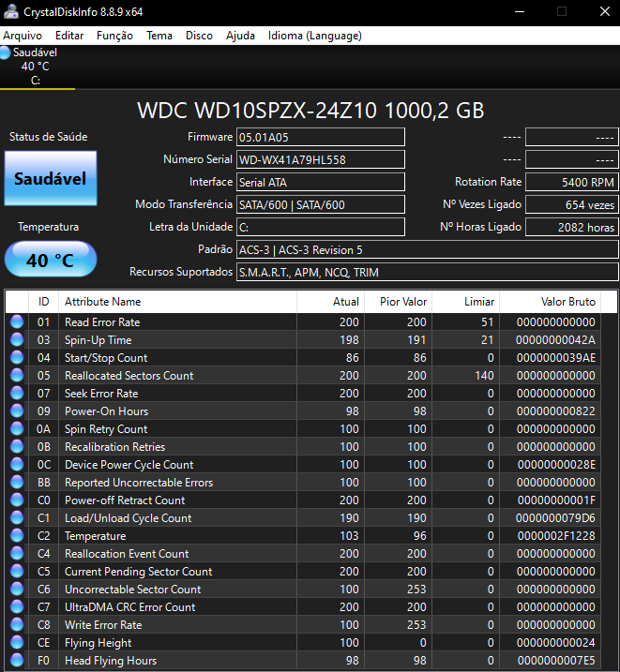Select threshold value 140 in Reallocated Sectors row

pyautogui.click(x=484, y=376)
